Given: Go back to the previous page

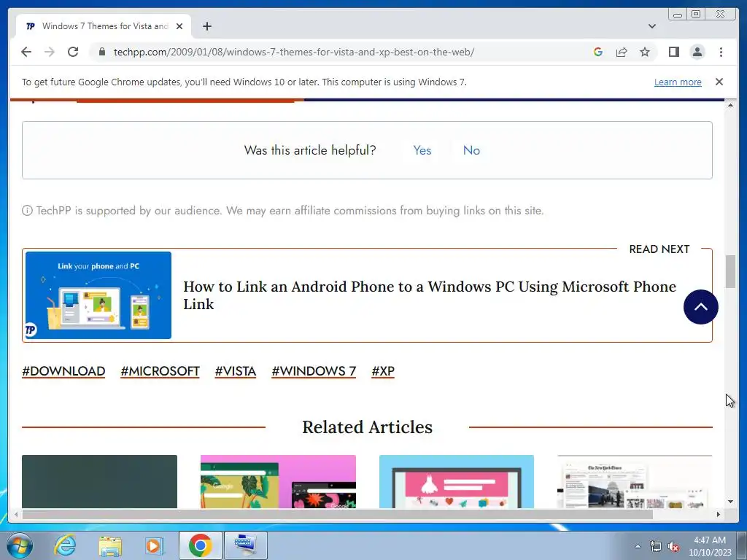Looking at the screenshot, I should click(26, 52).
